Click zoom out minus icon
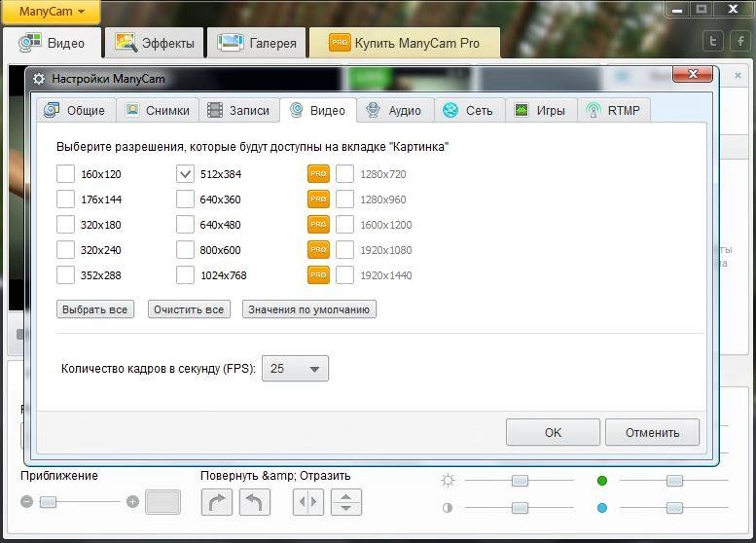Screen dimensions: 756x543 coord(27,502)
